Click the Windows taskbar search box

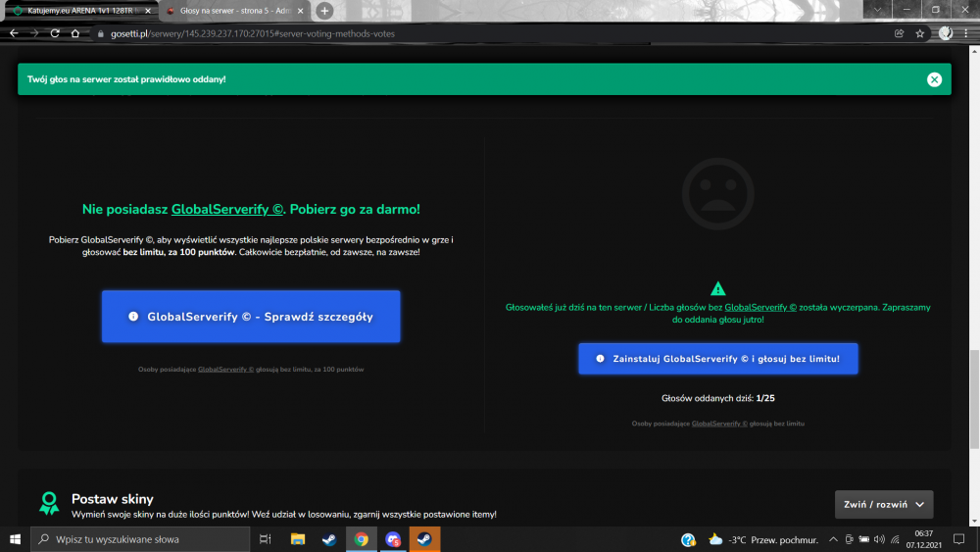(140, 539)
